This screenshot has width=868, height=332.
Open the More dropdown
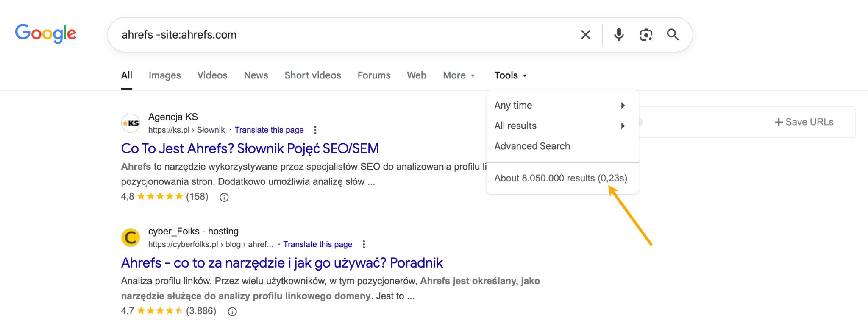[x=459, y=75]
